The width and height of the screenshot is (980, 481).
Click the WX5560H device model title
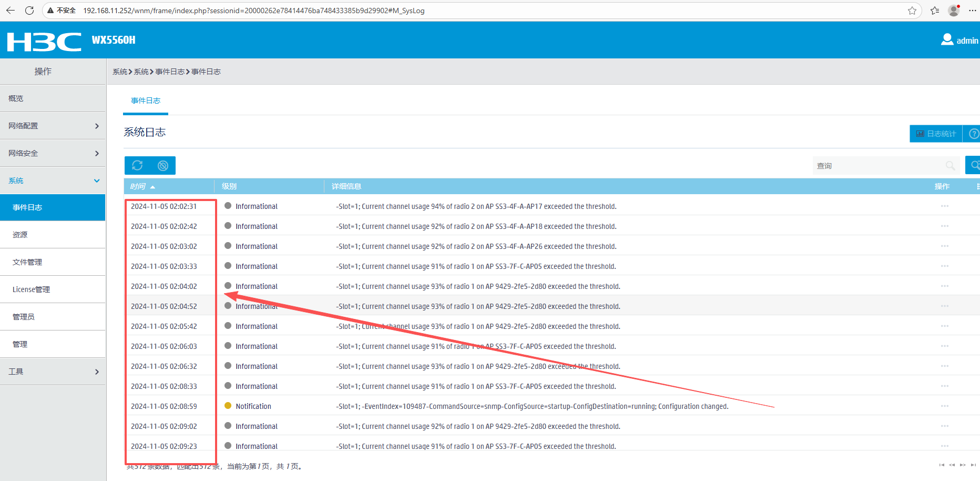pyautogui.click(x=114, y=40)
